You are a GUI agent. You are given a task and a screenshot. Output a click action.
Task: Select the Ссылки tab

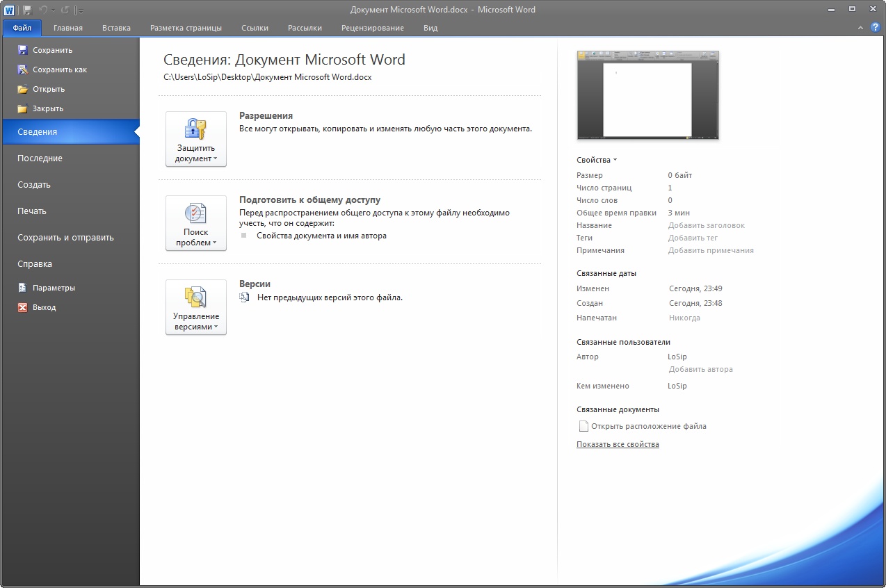pyautogui.click(x=255, y=28)
